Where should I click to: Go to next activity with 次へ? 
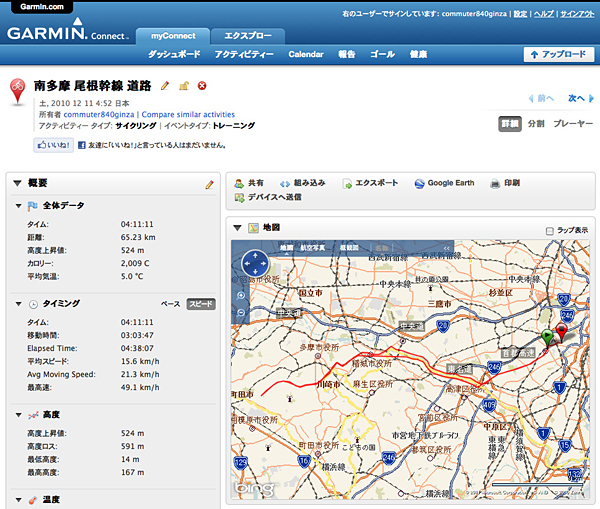(x=580, y=98)
